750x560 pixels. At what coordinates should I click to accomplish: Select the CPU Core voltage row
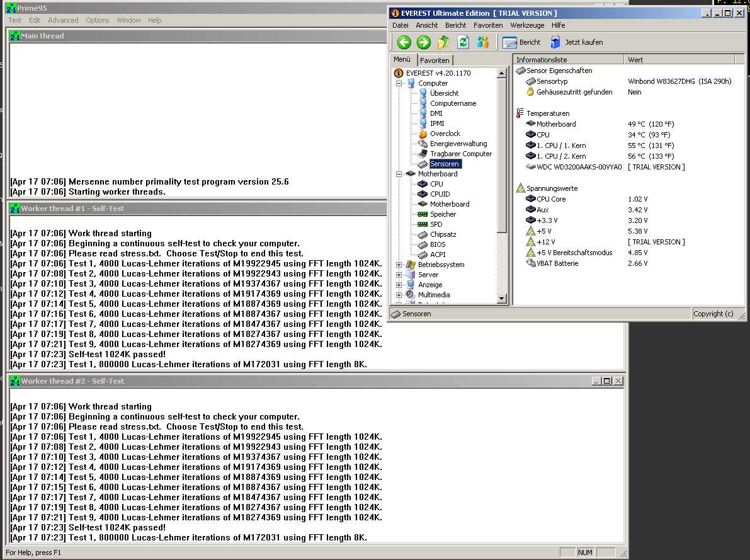pyautogui.click(x=586, y=199)
